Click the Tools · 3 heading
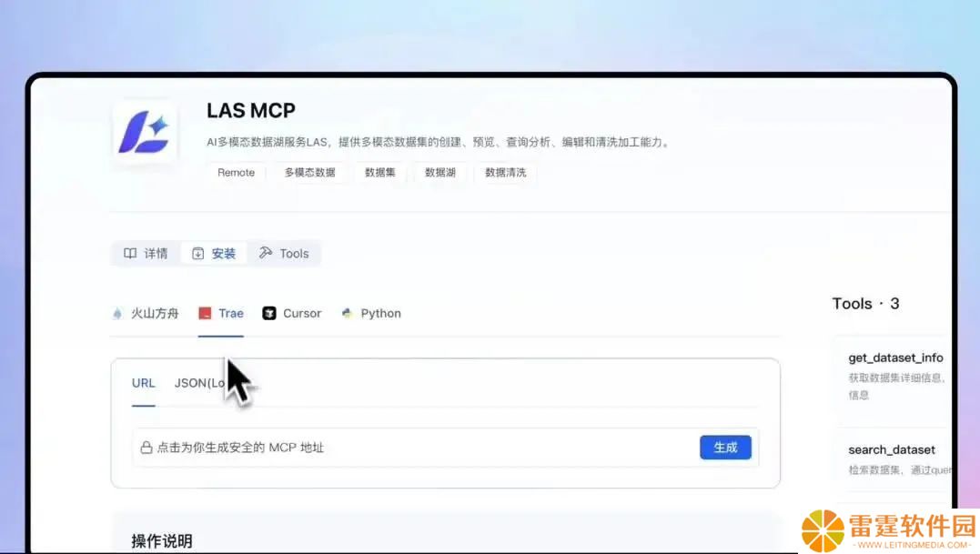980x554 pixels. click(x=865, y=304)
